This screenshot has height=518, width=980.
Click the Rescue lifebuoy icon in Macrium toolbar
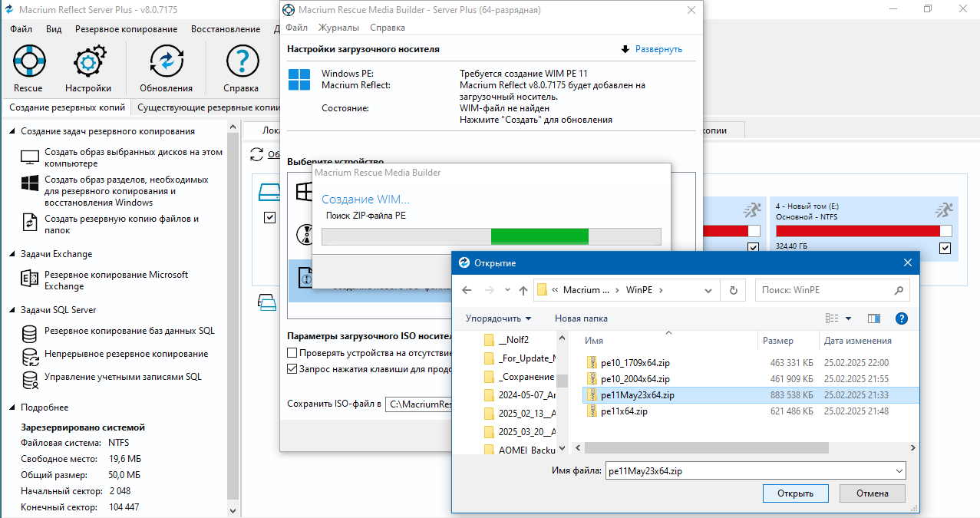(x=29, y=61)
